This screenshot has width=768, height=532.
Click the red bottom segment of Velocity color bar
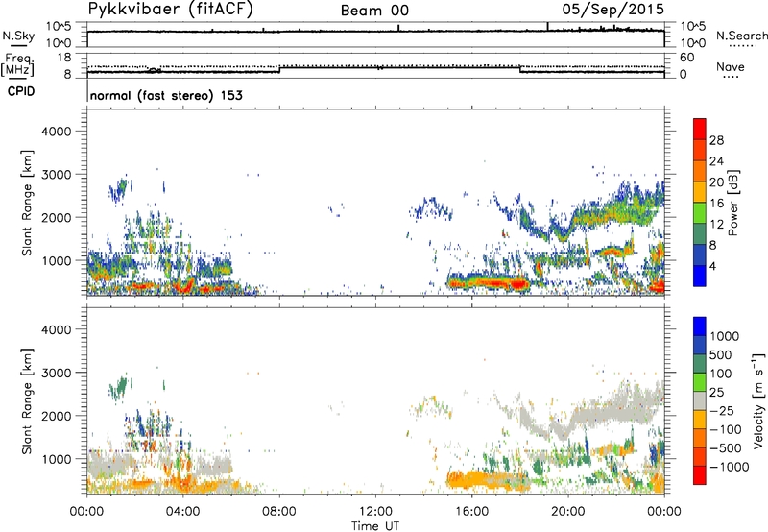pos(700,475)
